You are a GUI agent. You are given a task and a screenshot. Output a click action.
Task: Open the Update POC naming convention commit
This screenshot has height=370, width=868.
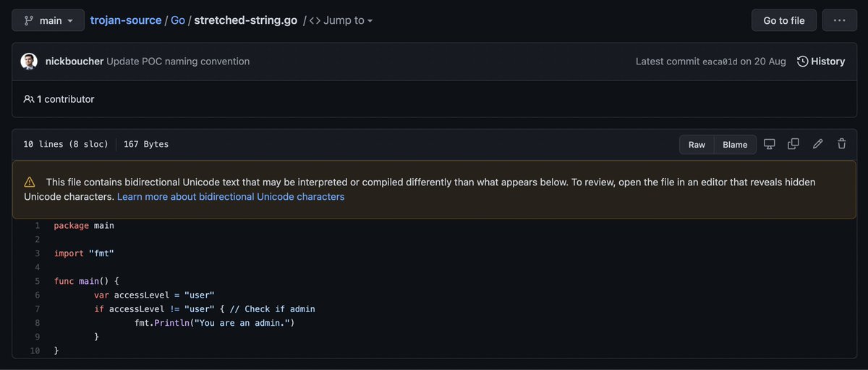[178, 62]
